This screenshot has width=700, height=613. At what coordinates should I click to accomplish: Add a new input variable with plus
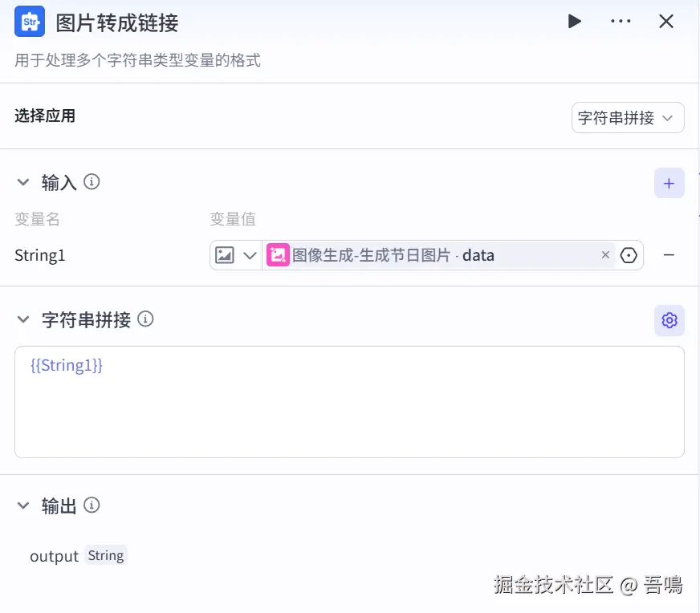pos(669,183)
